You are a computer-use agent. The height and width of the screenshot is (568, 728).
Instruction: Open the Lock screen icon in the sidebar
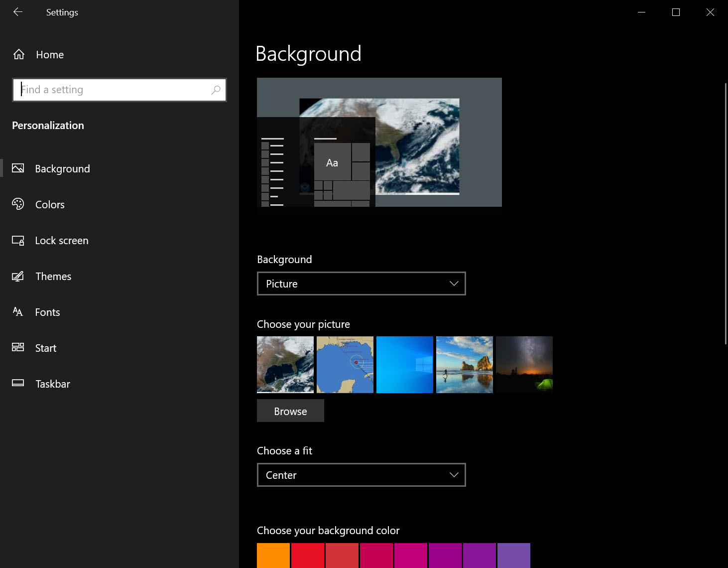click(18, 241)
